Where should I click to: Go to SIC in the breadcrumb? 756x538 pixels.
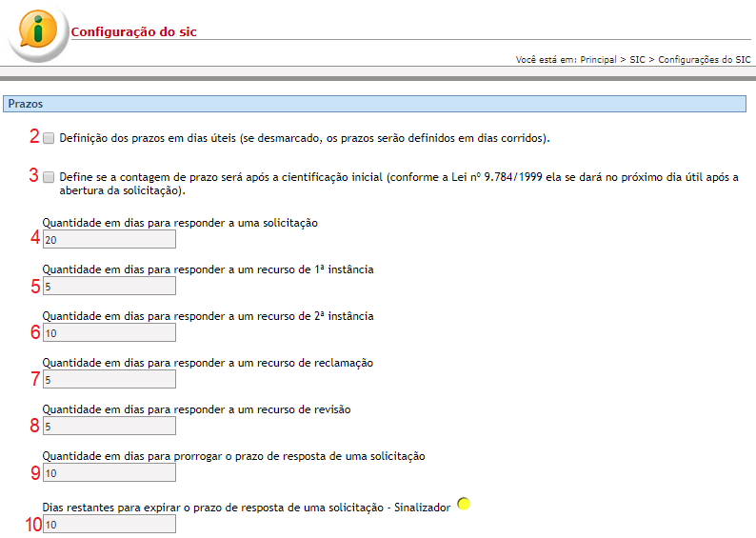point(637,59)
